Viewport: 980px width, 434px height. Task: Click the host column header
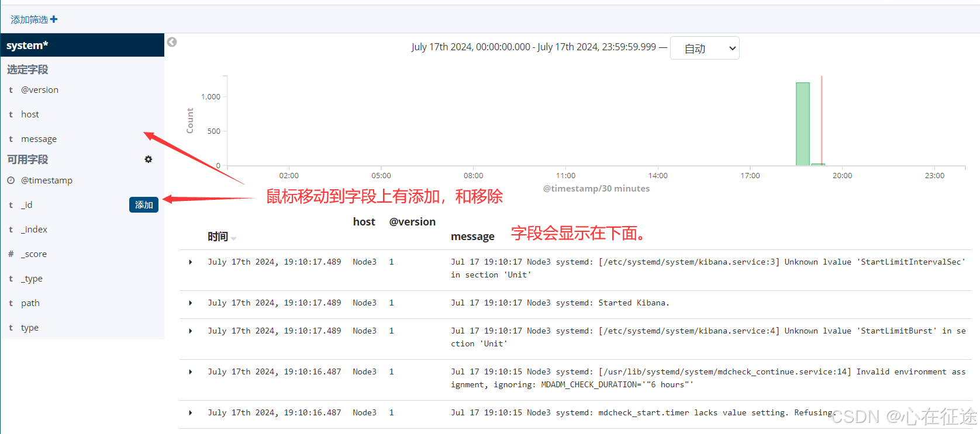tap(364, 222)
